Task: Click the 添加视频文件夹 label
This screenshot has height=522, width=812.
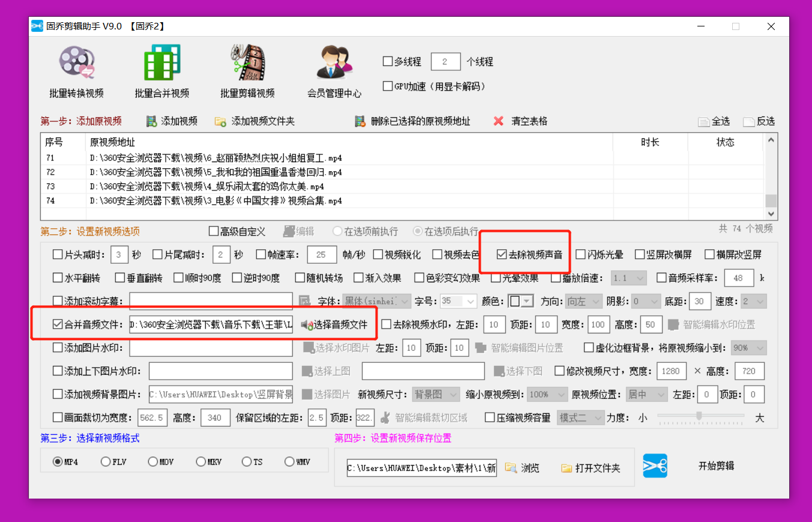Action: (x=263, y=121)
